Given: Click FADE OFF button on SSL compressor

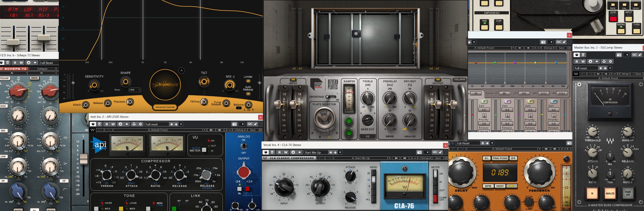Looking at the screenshot, I should [628, 193].
